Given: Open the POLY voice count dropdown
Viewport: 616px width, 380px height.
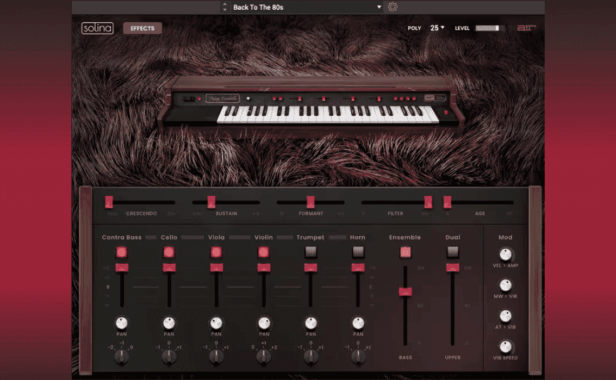Looking at the screenshot, I should coord(437,28).
